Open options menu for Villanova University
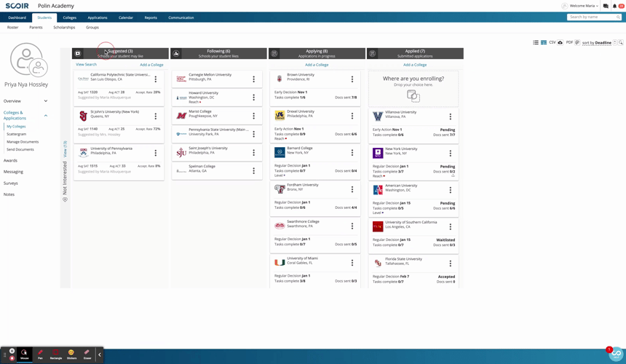 click(x=451, y=116)
